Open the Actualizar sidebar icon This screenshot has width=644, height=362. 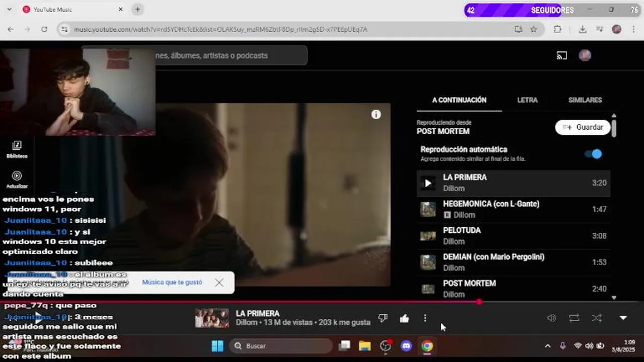coord(17,179)
